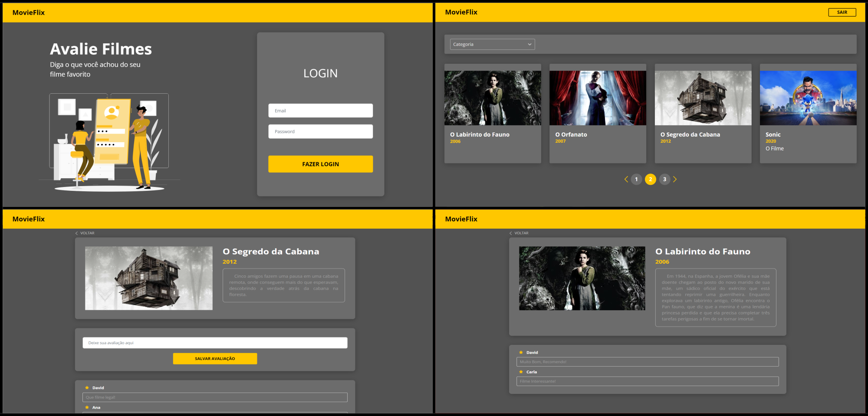
Task: Click the 'Sonic' card title
Action: (x=773, y=134)
